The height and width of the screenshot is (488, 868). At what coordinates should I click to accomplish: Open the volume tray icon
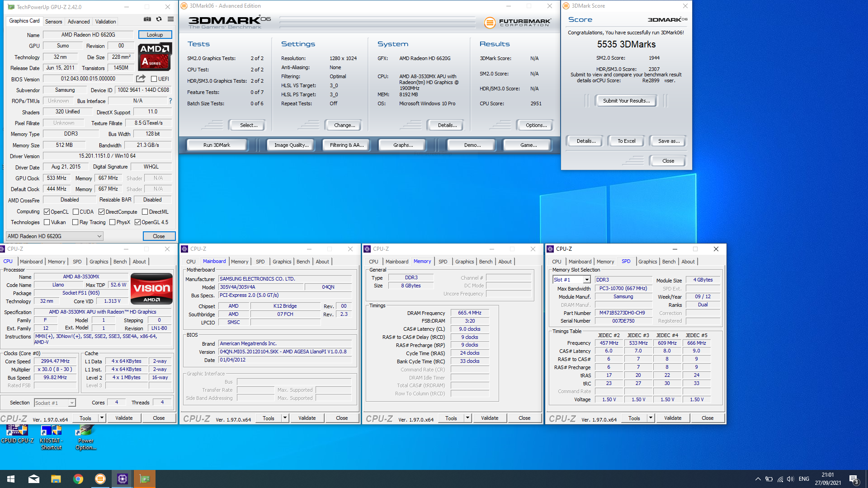click(x=790, y=479)
